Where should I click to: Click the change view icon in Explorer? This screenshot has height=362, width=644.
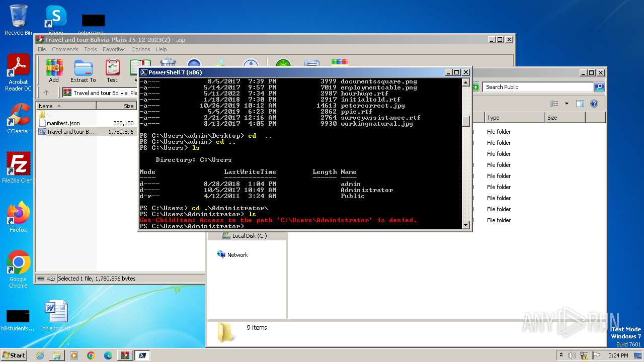coord(554,104)
